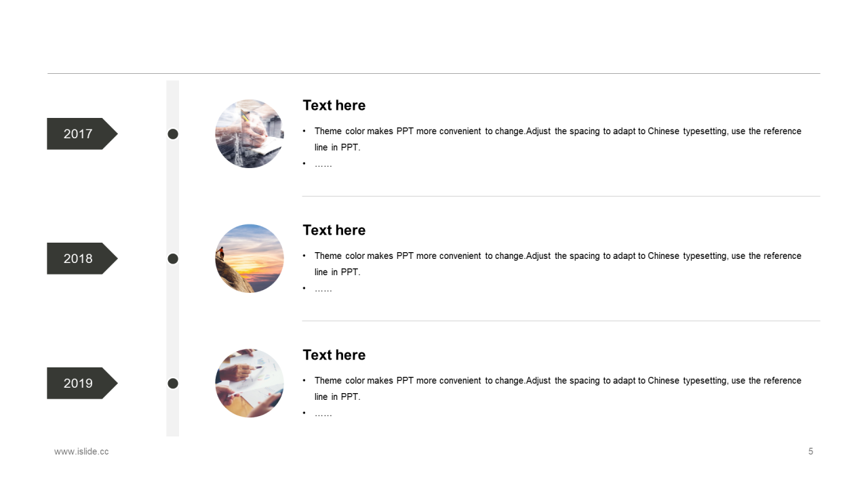Click the 2017 arrow label
The width and height of the screenshot is (868, 488).
point(82,134)
